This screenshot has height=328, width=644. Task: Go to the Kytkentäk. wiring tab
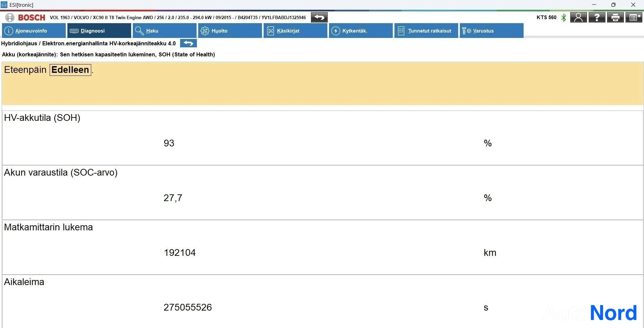pyautogui.click(x=361, y=31)
